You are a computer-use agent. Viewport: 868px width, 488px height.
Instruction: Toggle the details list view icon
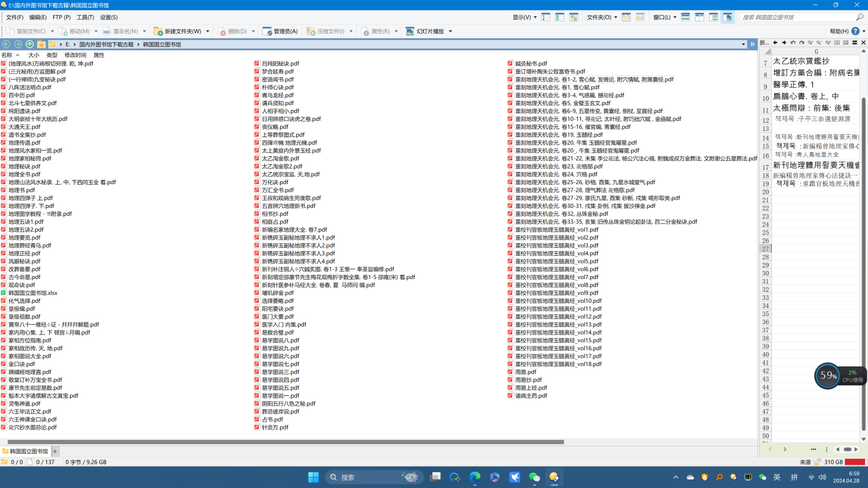pyautogui.click(x=546, y=17)
